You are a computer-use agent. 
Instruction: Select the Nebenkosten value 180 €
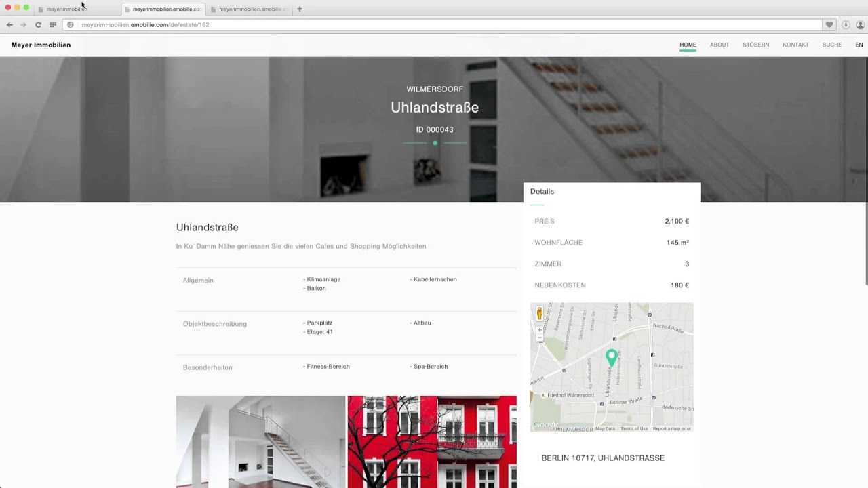click(679, 285)
